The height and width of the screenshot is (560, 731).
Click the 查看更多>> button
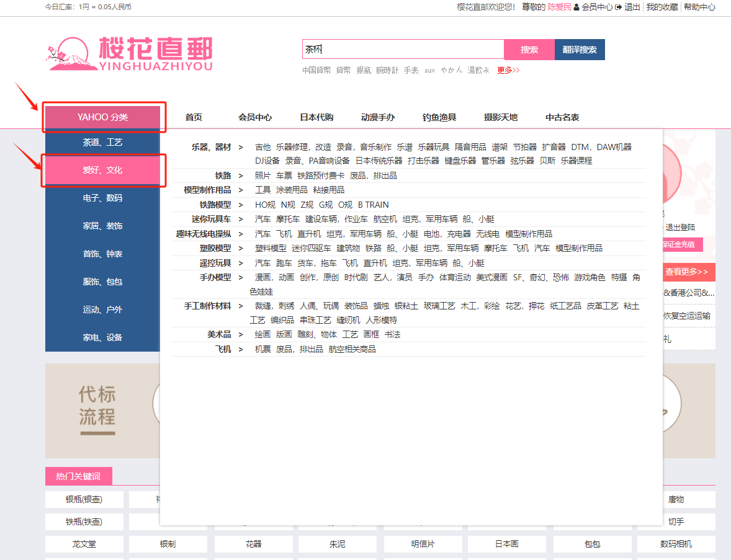point(686,272)
